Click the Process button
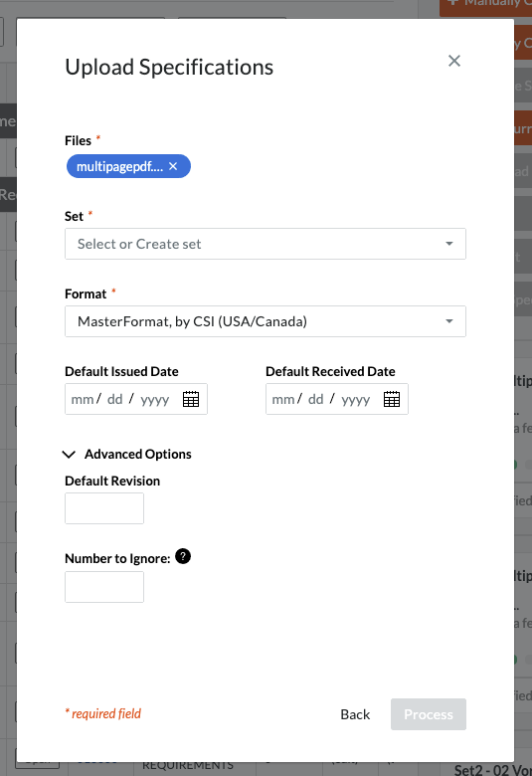 coord(428,714)
